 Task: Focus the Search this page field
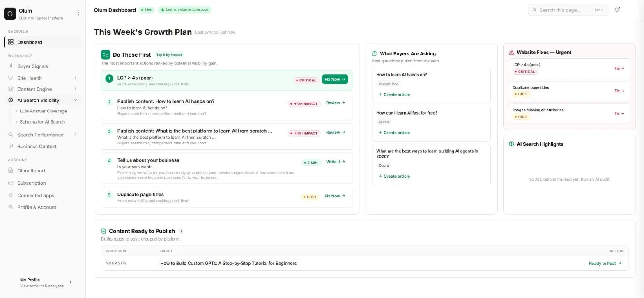tap(568, 10)
